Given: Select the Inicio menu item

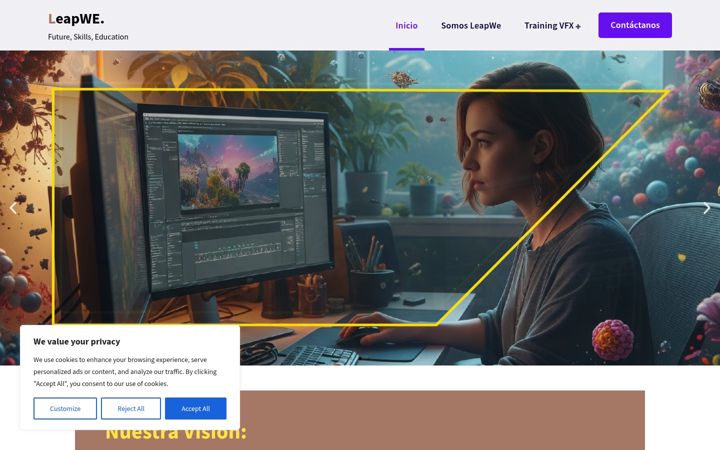Looking at the screenshot, I should click(406, 26).
